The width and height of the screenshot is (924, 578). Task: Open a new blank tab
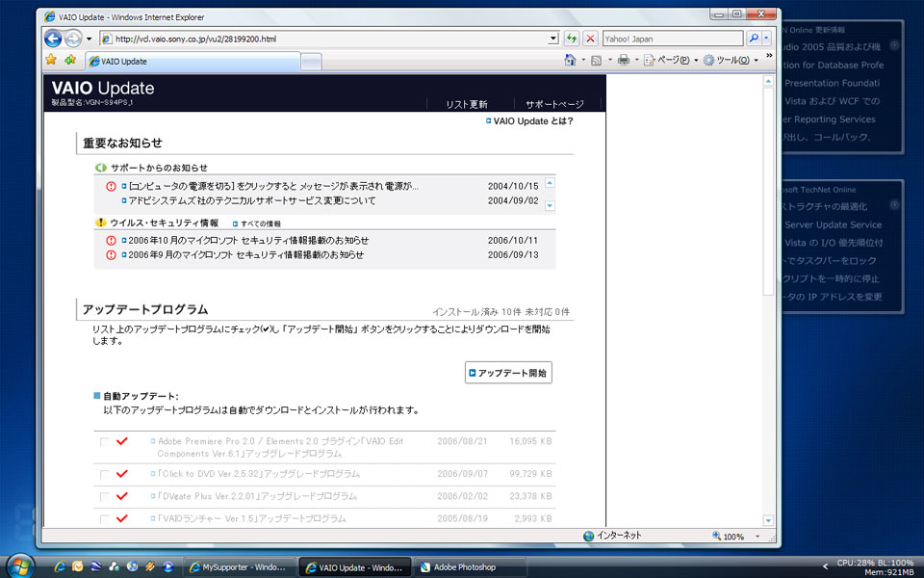(x=312, y=62)
